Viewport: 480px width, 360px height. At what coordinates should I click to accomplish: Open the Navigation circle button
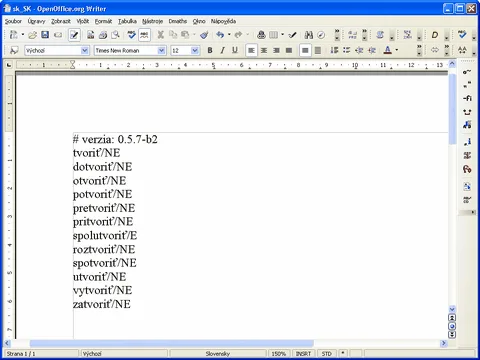(452, 326)
